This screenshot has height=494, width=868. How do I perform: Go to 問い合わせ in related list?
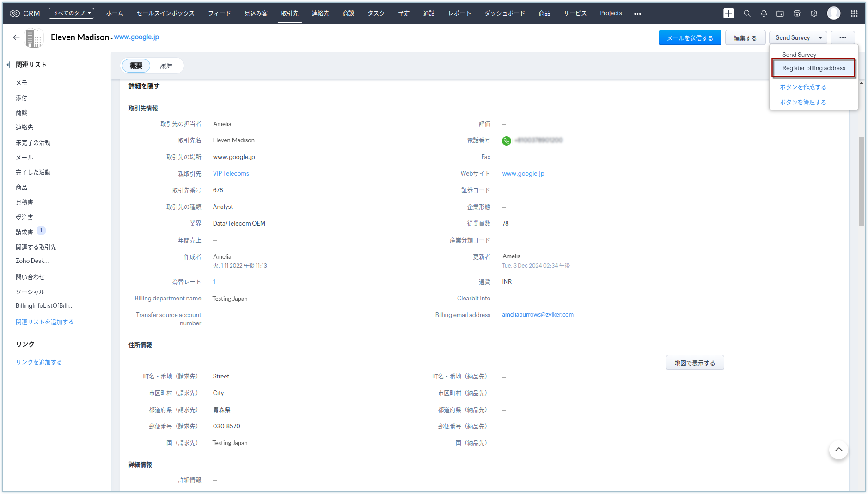[30, 277]
